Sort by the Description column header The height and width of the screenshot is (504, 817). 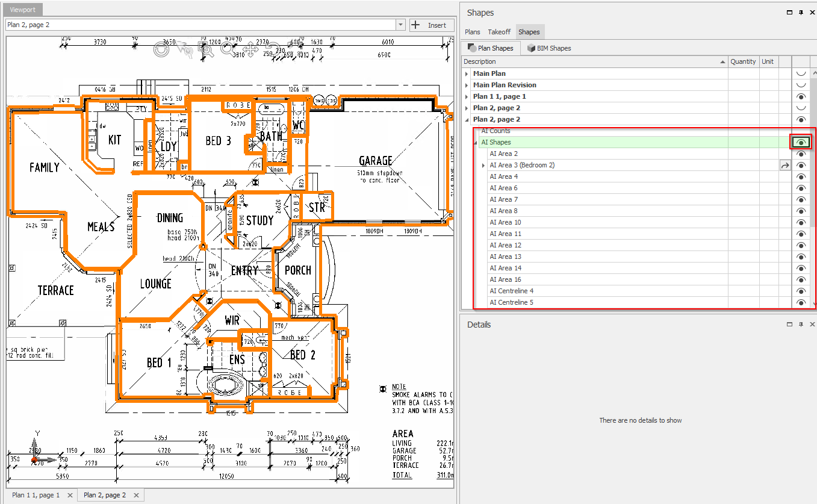point(595,61)
